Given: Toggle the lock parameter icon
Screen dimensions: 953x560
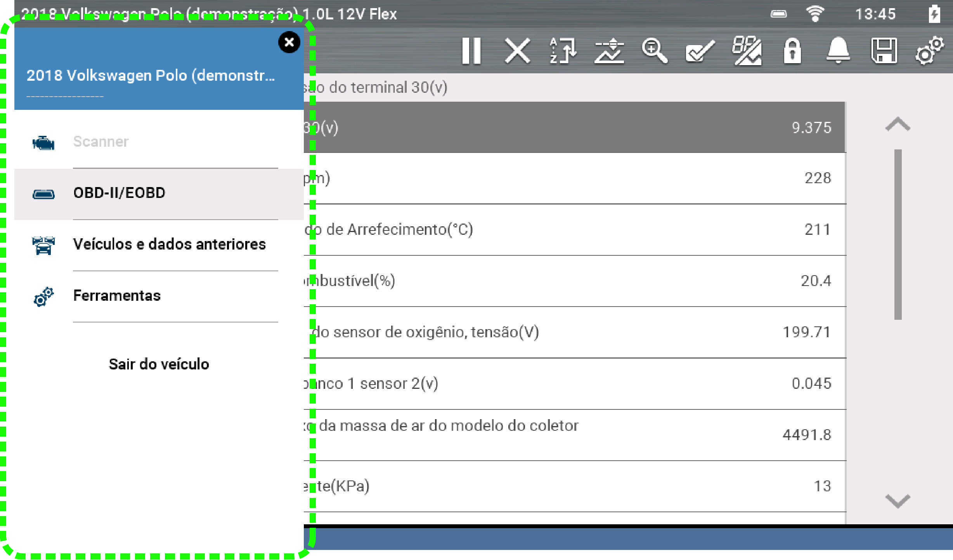Looking at the screenshot, I should [x=792, y=51].
